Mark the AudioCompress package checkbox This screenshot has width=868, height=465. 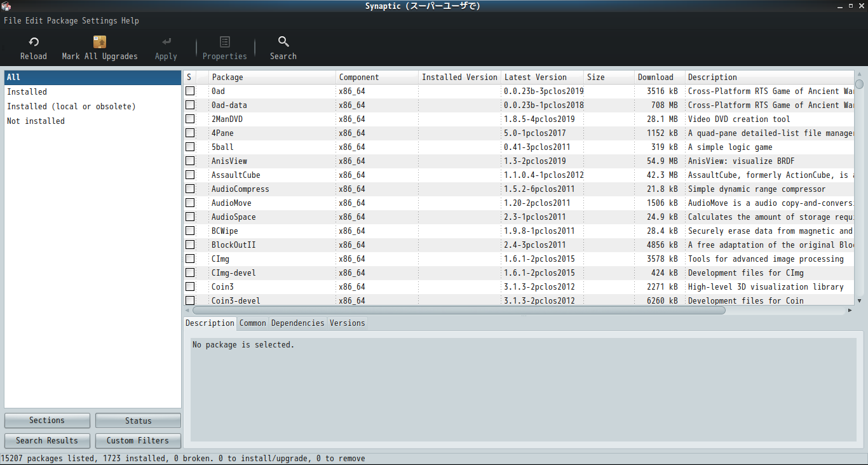click(190, 189)
